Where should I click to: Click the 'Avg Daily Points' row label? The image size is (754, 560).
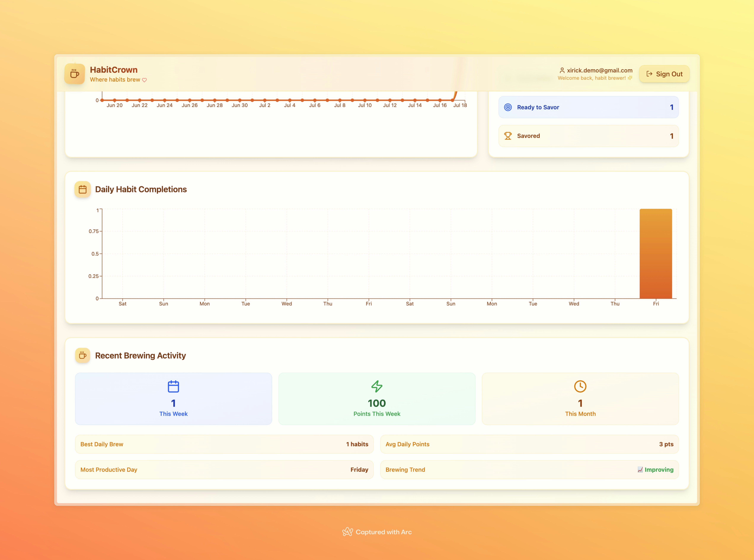click(x=407, y=444)
